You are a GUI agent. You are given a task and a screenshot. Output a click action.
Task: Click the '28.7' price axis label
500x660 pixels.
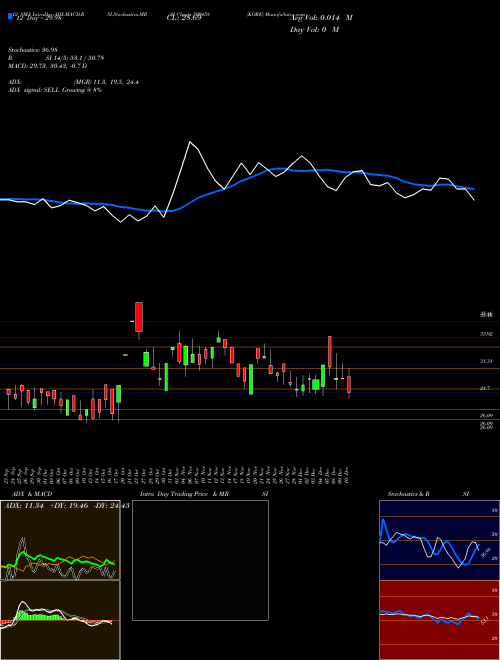point(485,388)
